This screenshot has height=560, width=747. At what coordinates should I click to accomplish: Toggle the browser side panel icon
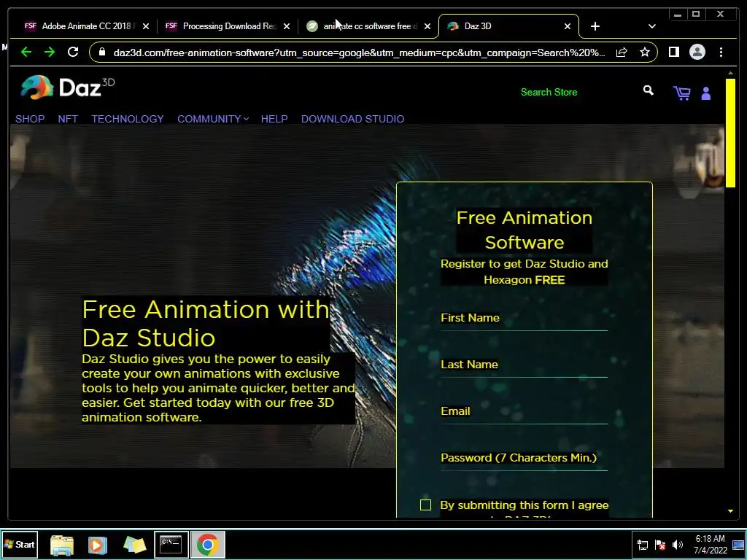[x=673, y=52]
